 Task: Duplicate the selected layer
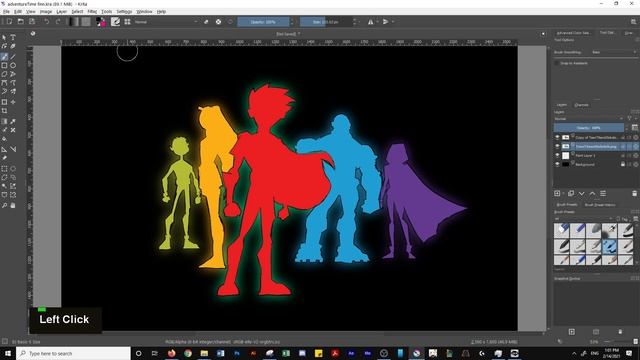coord(571,193)
